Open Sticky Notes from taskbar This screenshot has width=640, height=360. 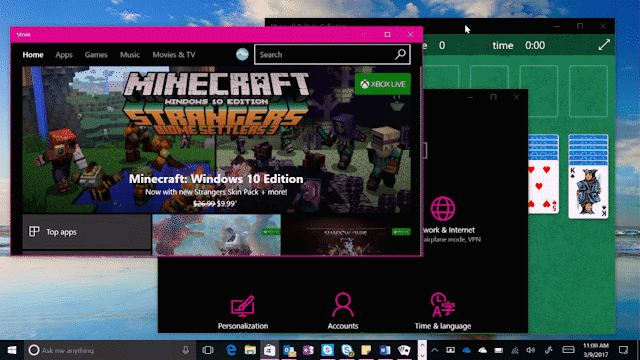pyautogui.click(x=366, y=350)
